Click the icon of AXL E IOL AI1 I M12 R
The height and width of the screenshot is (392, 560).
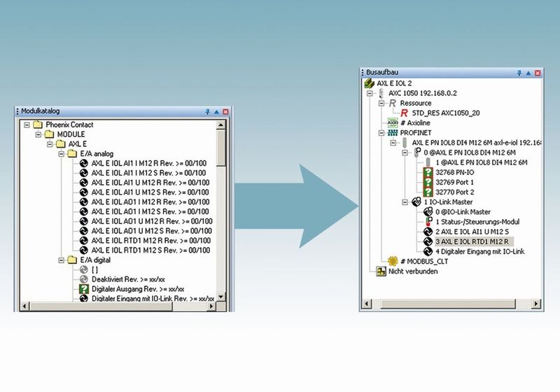click(83, 164)
